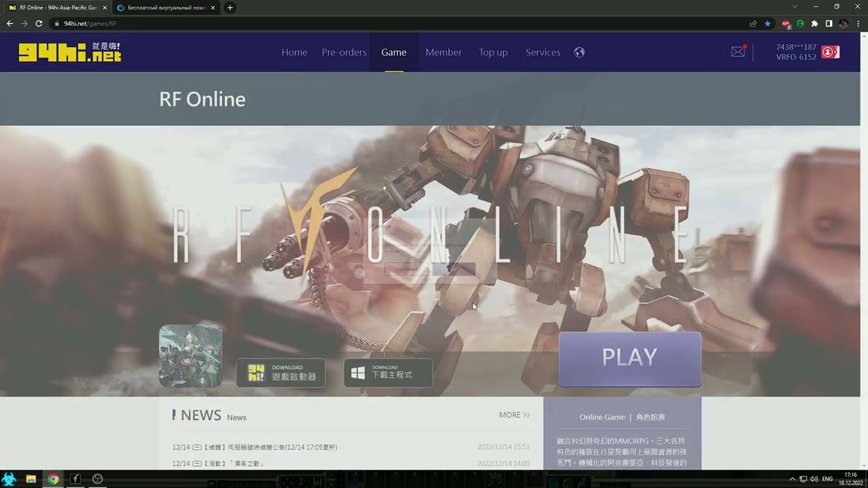This screenshot has height=488, width=868.
Task: Open the Top up navigation item
Action: (493, 52)
